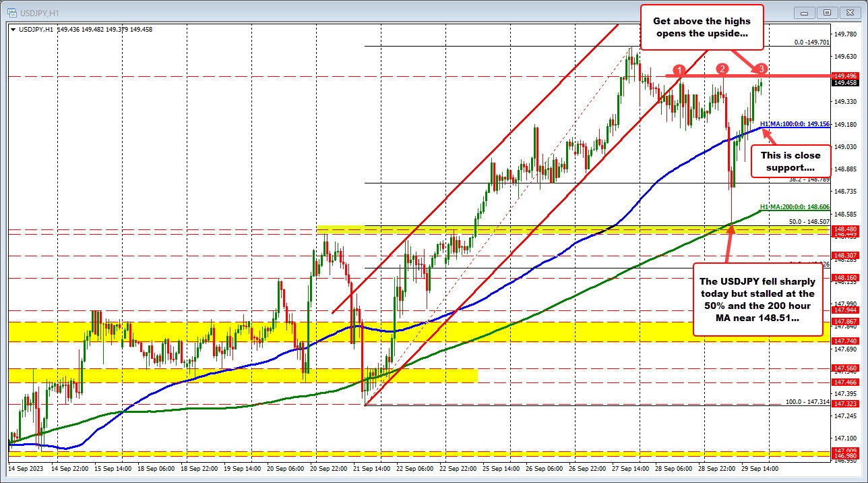The height and width of the screenshot is (483, 868).
Task: Click the numbered circle 2 marker
Action: [722, 68]
